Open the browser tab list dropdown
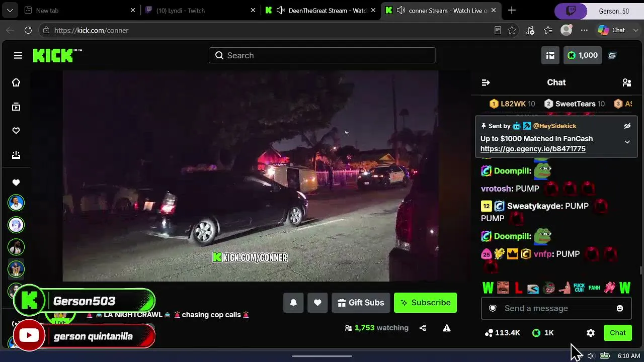This screenshot has height=362, width=644. tap(10, 11)
